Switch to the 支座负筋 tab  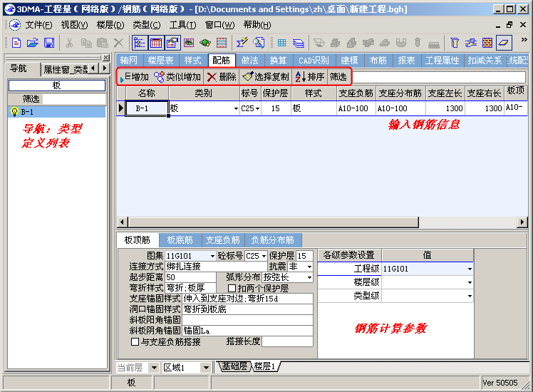(x=222, y=240)
